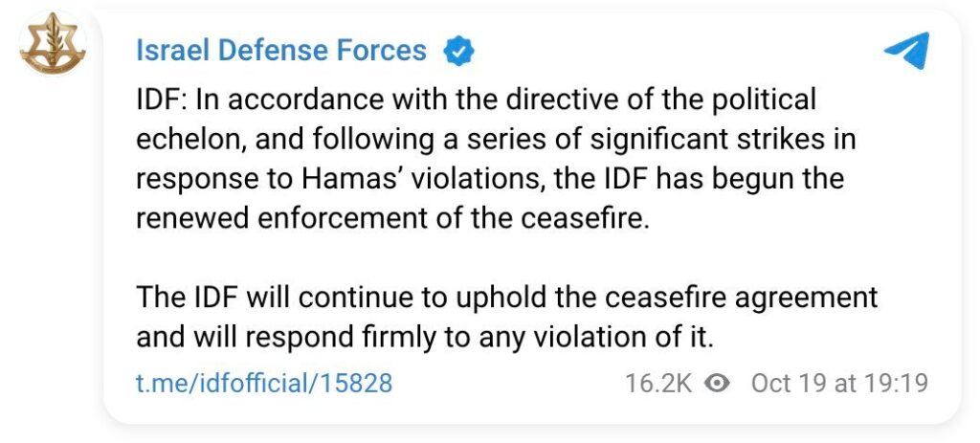The height and width of the screenshot is (443, 980).
Task: Click the eye views icon
Action: pyautogui.click(x=716, y=384)
